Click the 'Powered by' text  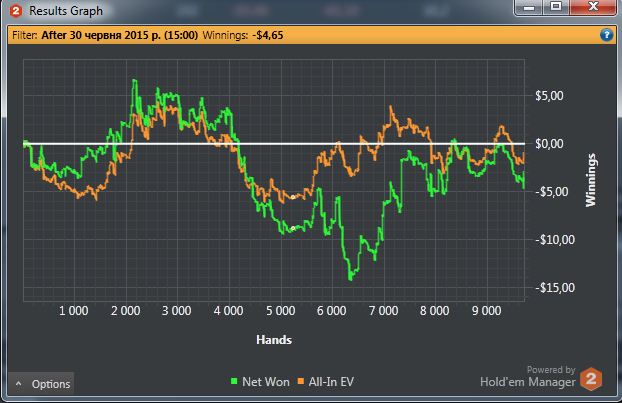coord(551,370)
